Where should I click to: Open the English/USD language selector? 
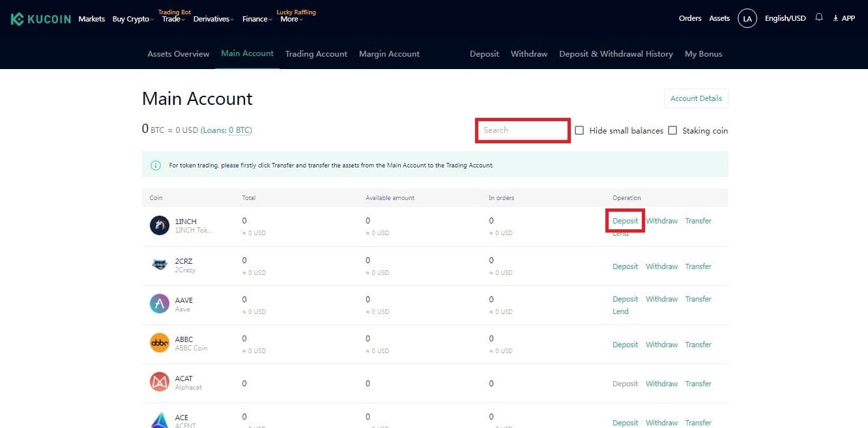click(785, 18)
